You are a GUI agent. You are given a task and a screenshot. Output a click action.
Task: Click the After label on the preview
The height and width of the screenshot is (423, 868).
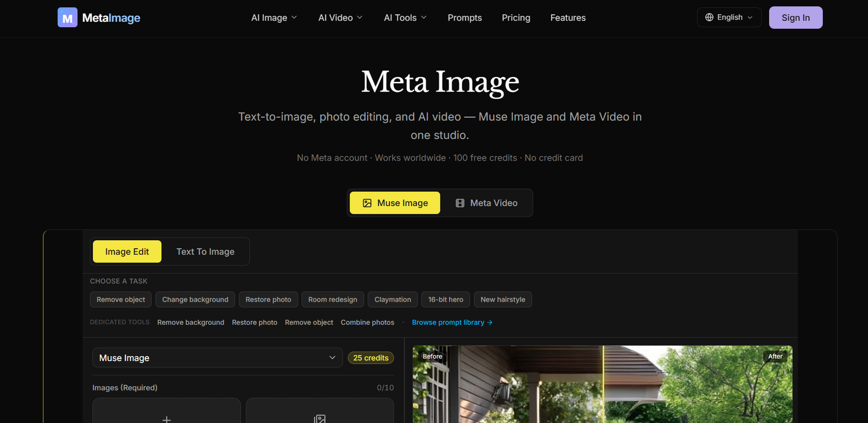pos(775,356)
